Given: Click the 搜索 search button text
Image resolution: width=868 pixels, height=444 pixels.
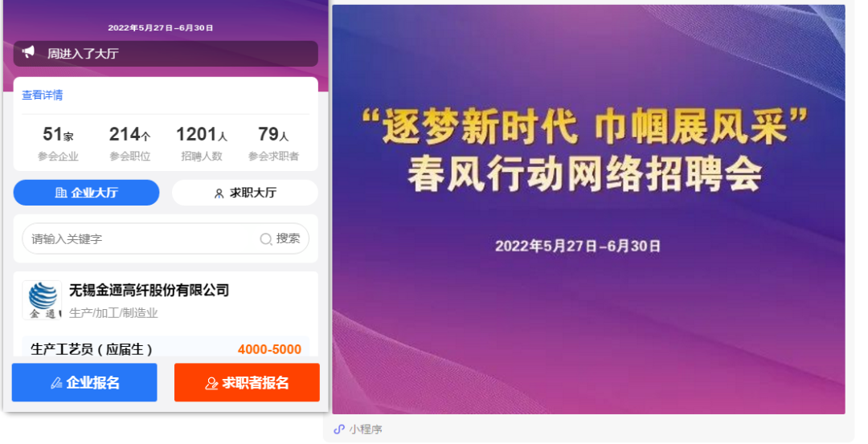Looking at the screenshot, I should [288, 238].
